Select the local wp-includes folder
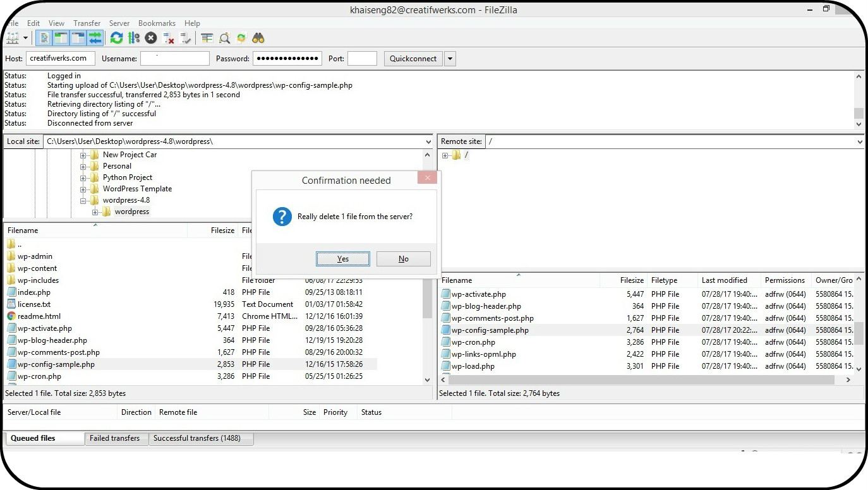The image size is (868, 490). click(38, 280)
